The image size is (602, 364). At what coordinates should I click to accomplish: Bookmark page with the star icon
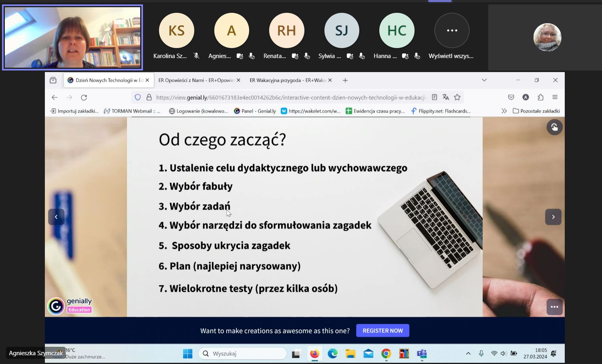[x=457, y=97]
